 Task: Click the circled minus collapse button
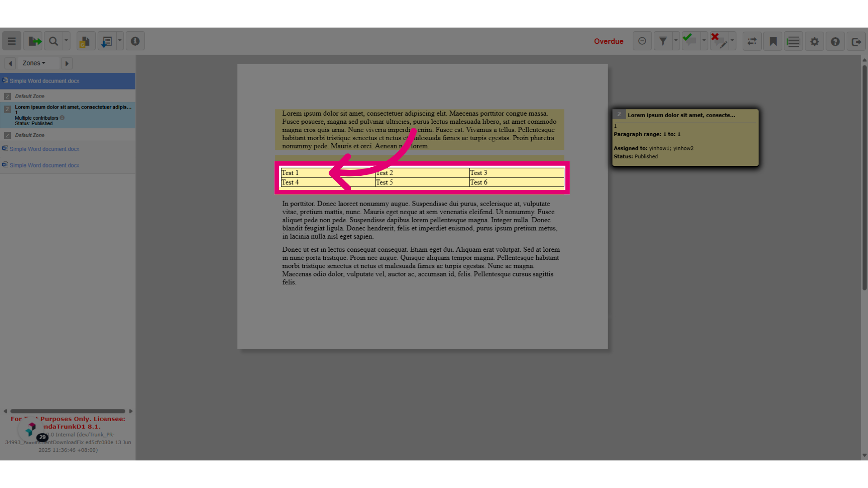[642, 41]
